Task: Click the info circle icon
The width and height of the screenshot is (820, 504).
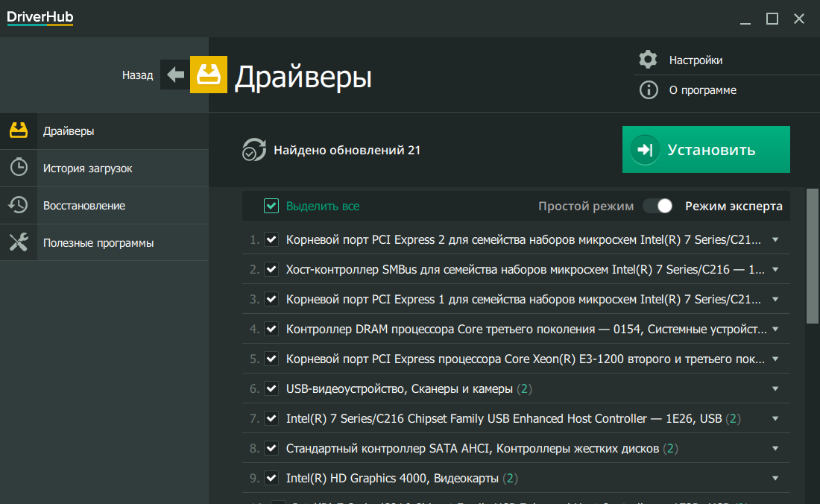Action: [x=649, y=90]
